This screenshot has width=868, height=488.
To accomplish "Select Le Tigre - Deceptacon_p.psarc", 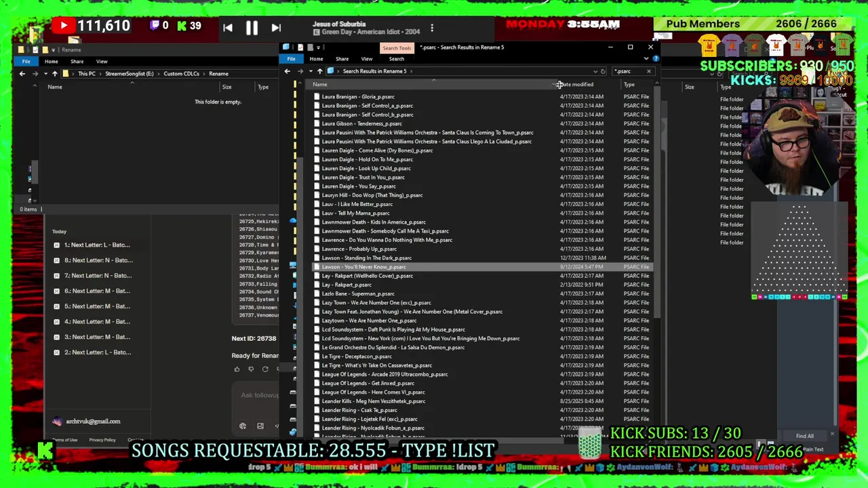I will [357, 357].
